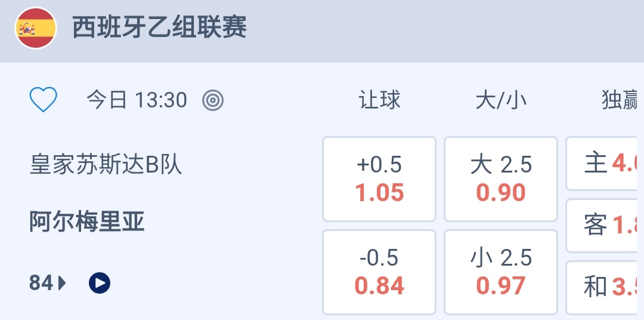Bet on 大 2.5 at 0.90
Viewport: 644px width, 320px height.
coord(501,179)
